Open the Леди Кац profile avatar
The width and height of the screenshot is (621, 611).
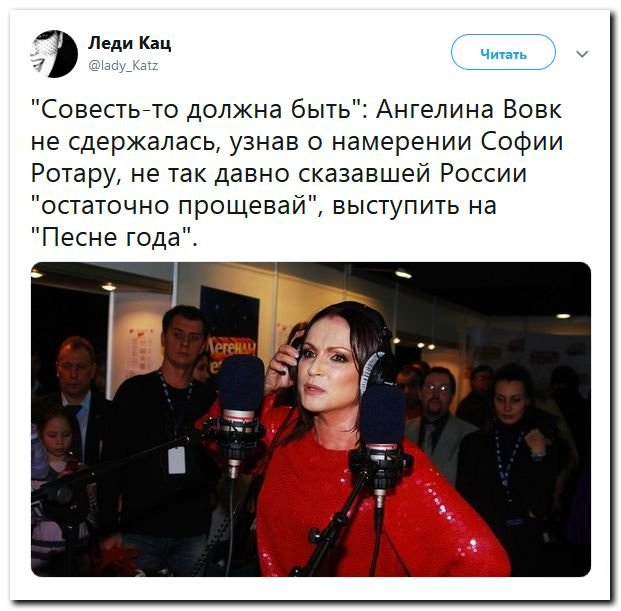[54, 53]
